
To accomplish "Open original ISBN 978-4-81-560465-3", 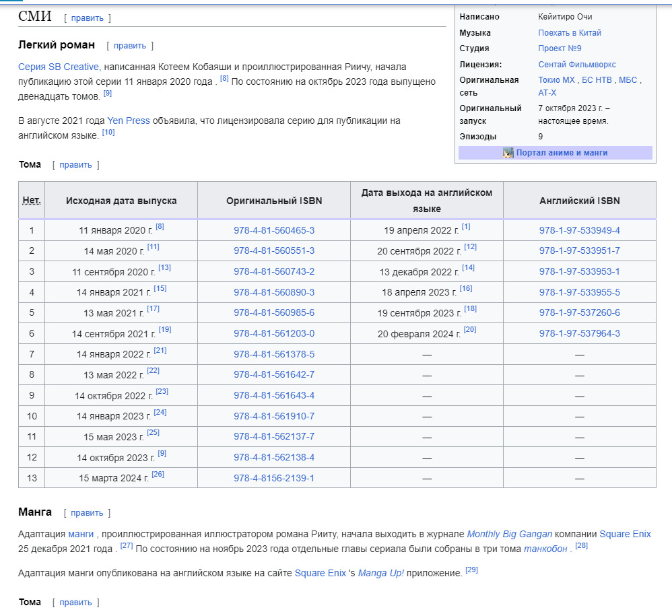I will (274, 230).
